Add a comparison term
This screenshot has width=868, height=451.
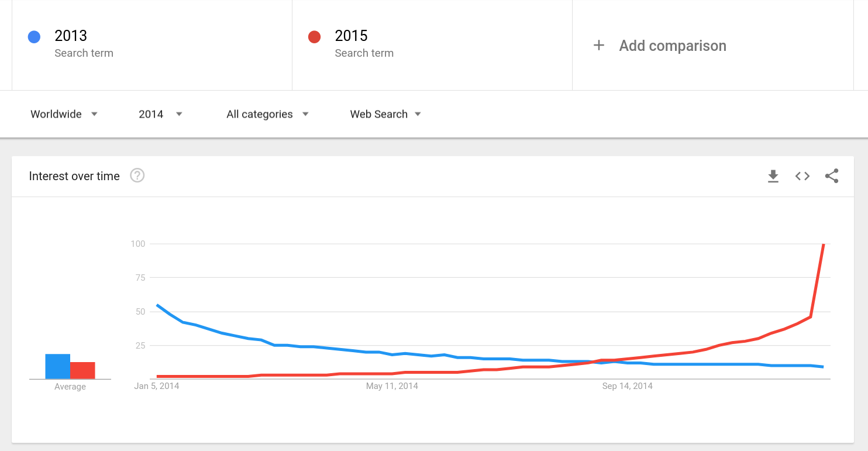713,45
